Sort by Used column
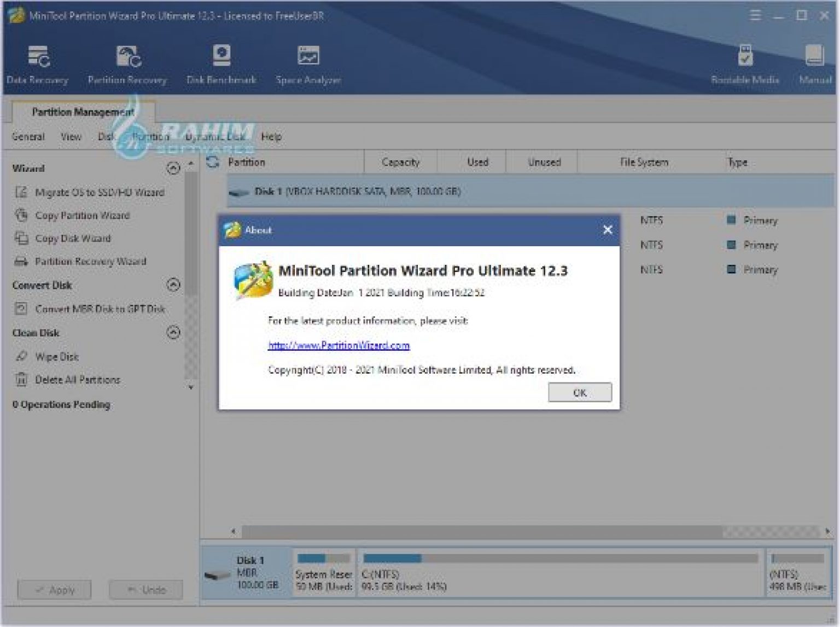Screen dimensions: 840x627 (x=477, y=162)
